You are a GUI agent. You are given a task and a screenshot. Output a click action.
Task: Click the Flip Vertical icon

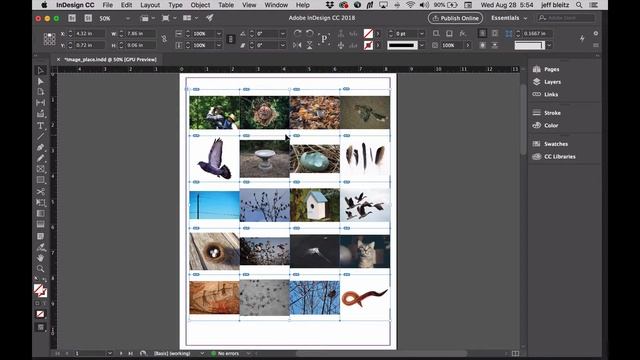(x=310, y=45)
